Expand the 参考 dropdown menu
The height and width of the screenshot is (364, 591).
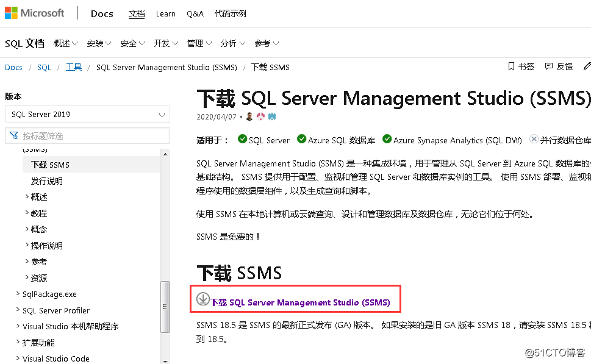tap(267, 43)
